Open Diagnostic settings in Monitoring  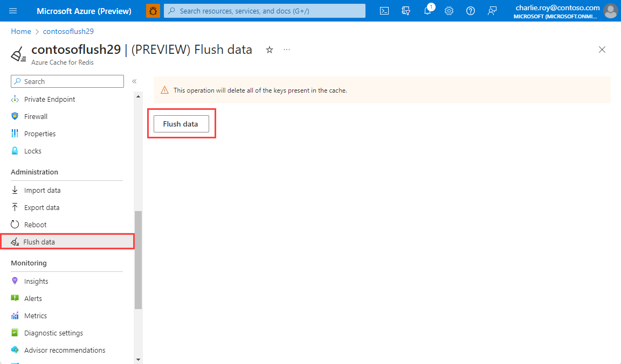tap(54, 332)
